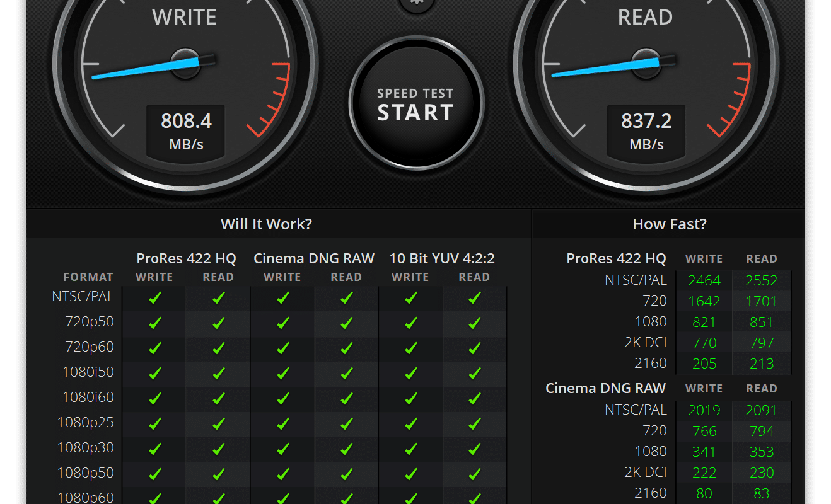
Task: Click 1080p30 10 Bit YUV read checkmark
Action: point(475,449)
